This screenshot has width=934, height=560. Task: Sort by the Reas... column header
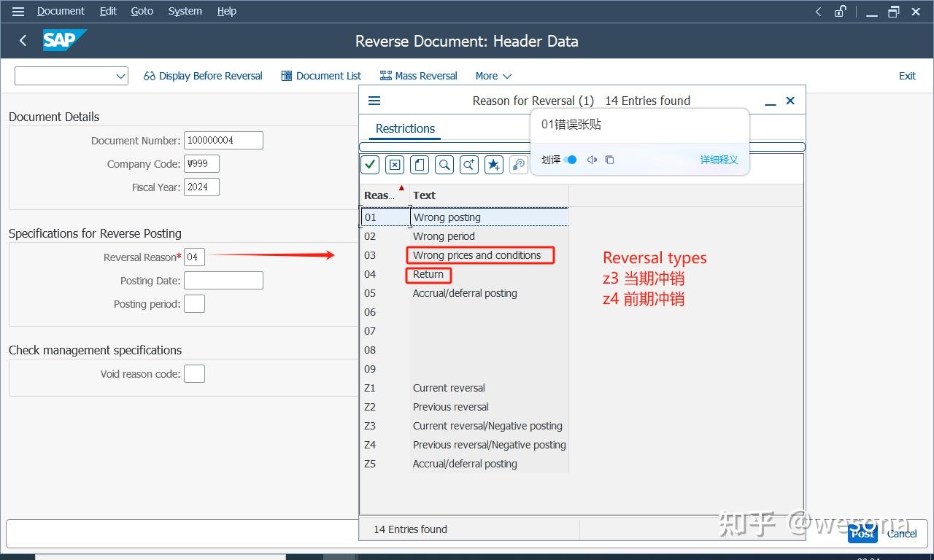pos(385,195)
